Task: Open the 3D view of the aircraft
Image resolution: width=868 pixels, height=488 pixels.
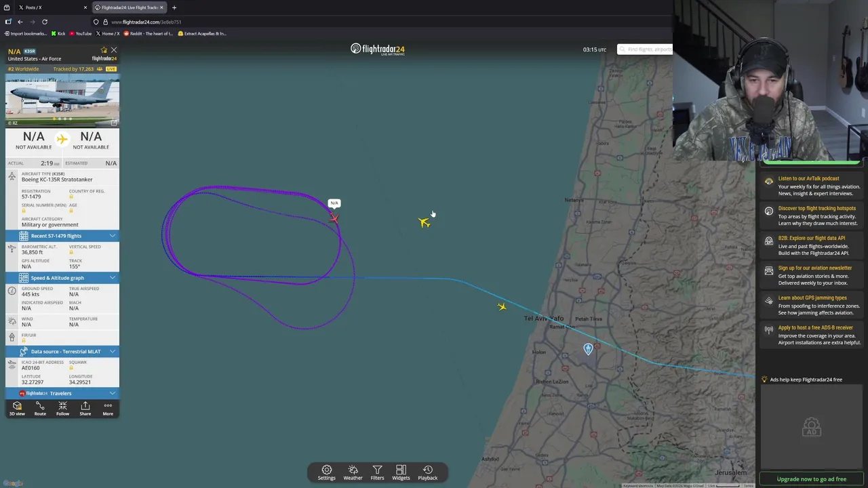Action: click(x=17, y=408)
